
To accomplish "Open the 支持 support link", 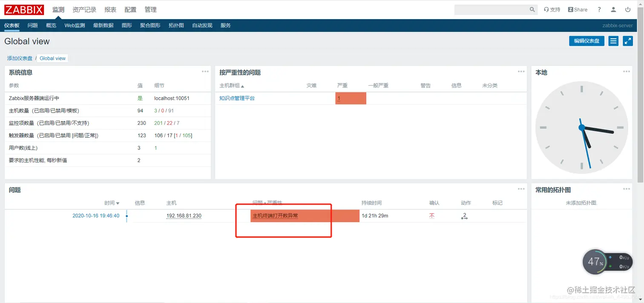I will tap(552, 9).
